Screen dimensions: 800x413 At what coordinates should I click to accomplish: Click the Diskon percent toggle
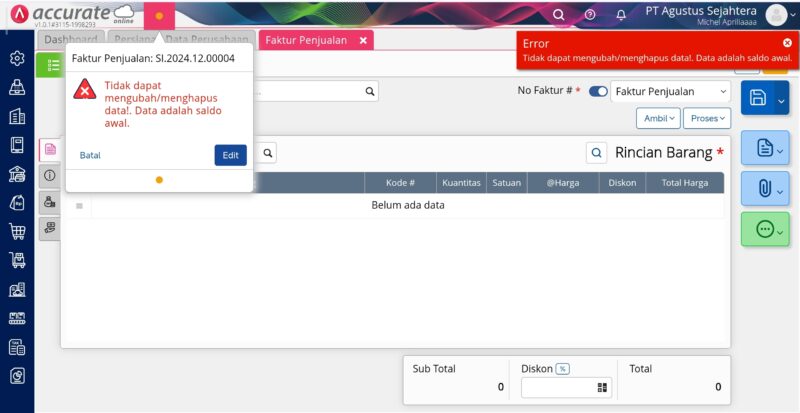point(562,369)
